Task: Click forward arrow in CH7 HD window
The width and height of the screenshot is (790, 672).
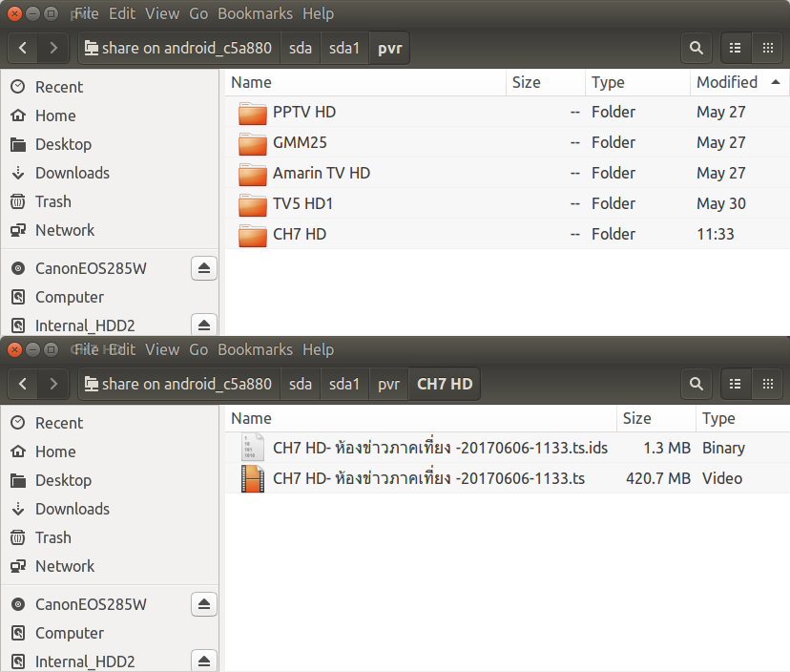Action: [x=53, y=384]
